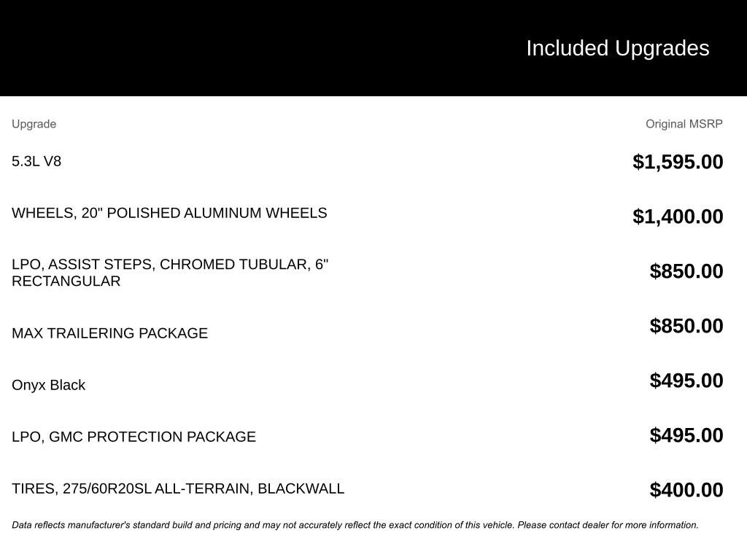Select the Original MSRP column header
The image size is (747, 560).
(x=684, y=124)
